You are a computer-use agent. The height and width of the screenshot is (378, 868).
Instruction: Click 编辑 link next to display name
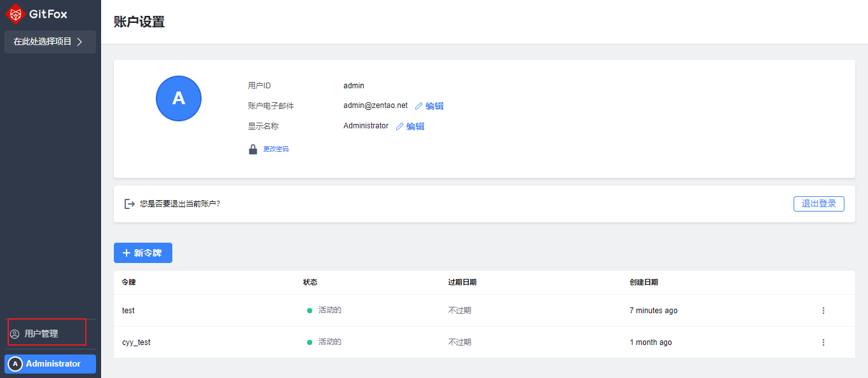pos(415,126)
